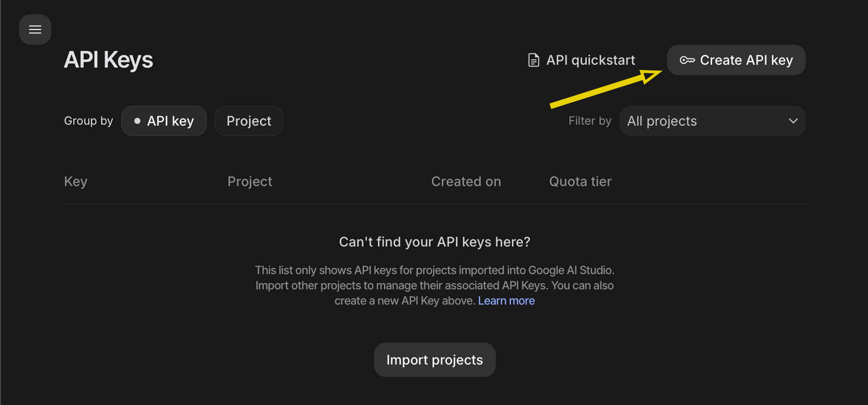Viewport: 868px width, 405px height.
Task: Expand the filter dropdown chevron arrow
Action: (793, 121)
